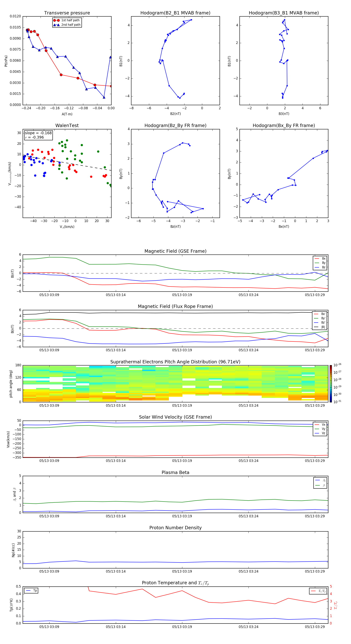Select the "Vsw(km/s)" y-axis label

point(8,439)
